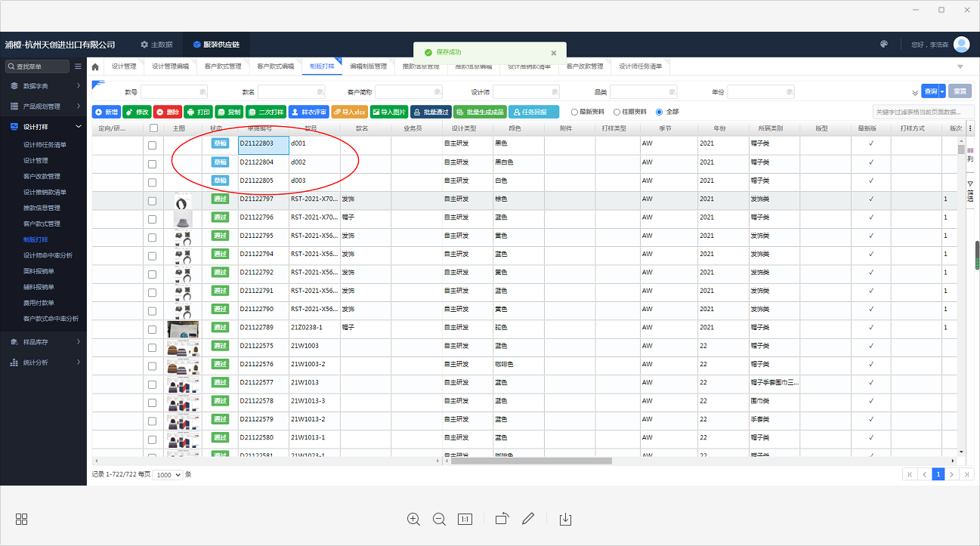Click the 二次打样 toolbar button
980x546 pixels.
tap(267, 112)
